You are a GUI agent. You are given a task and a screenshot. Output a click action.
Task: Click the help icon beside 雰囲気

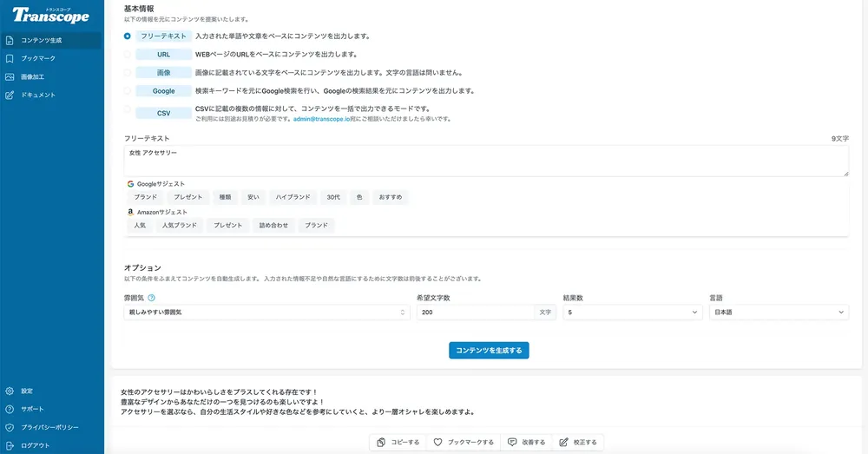[x=152, y=298]
